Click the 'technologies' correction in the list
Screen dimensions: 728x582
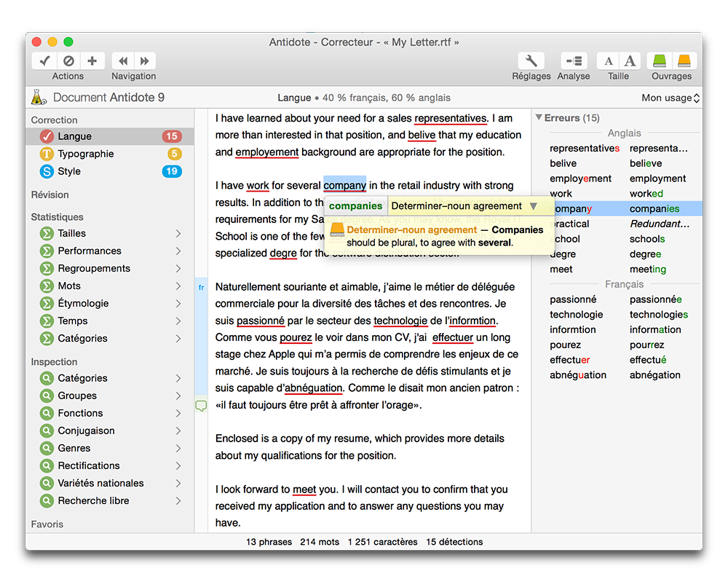[659, 315]
